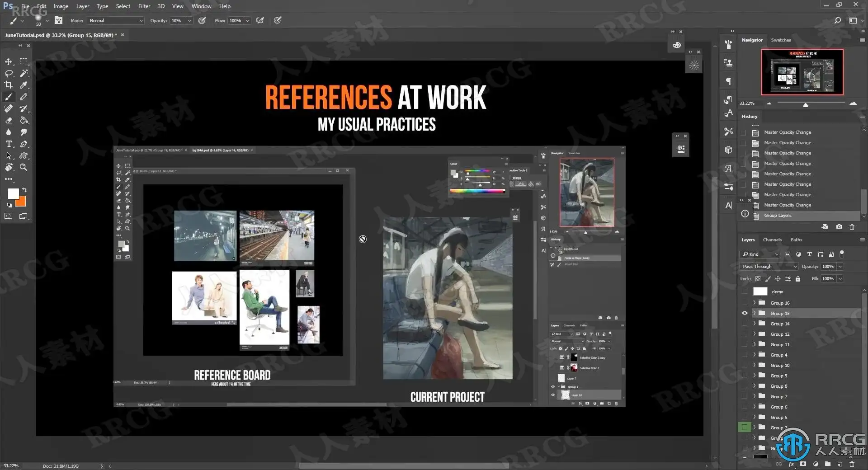Screen dimensions: 868x470
Task: Select the Type tool
Action: tap(9, 144)
